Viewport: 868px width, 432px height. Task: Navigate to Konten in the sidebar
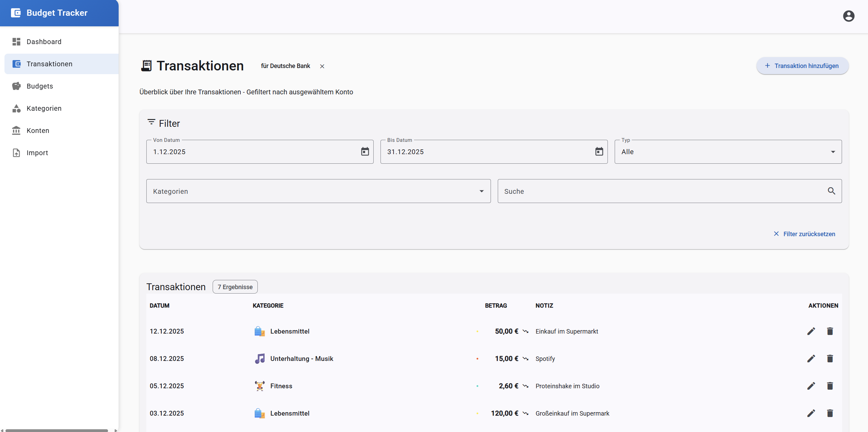tap(62, 131)
